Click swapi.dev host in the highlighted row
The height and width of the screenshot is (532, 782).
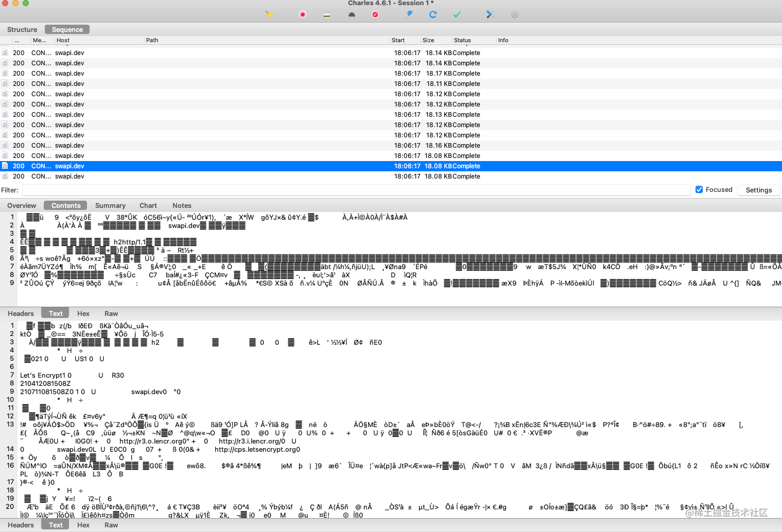pos(69,166)
